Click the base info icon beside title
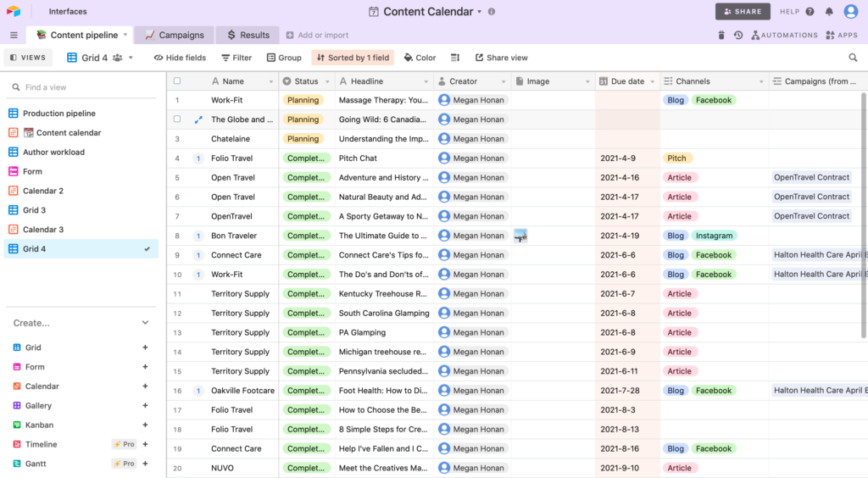The image size is (868, 478). pos(492,12)
